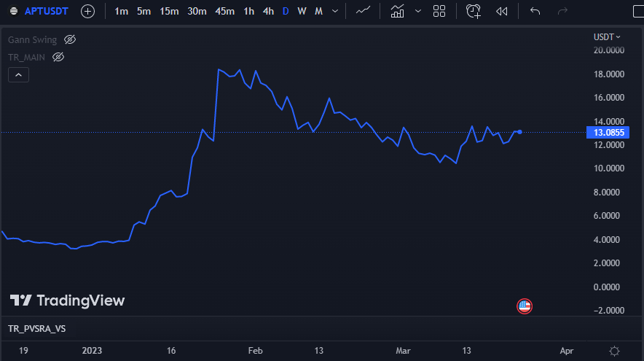Switch to the 5m timeframe

[x=144, y=11]
